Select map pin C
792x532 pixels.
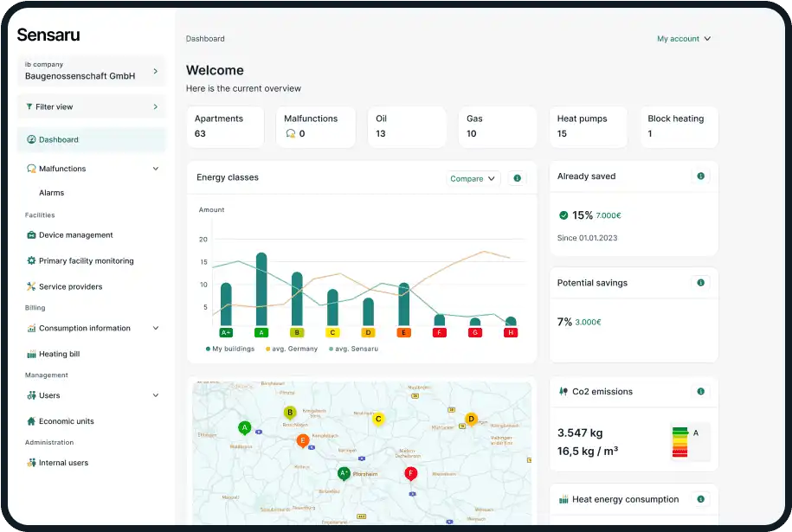coord(378,419)
